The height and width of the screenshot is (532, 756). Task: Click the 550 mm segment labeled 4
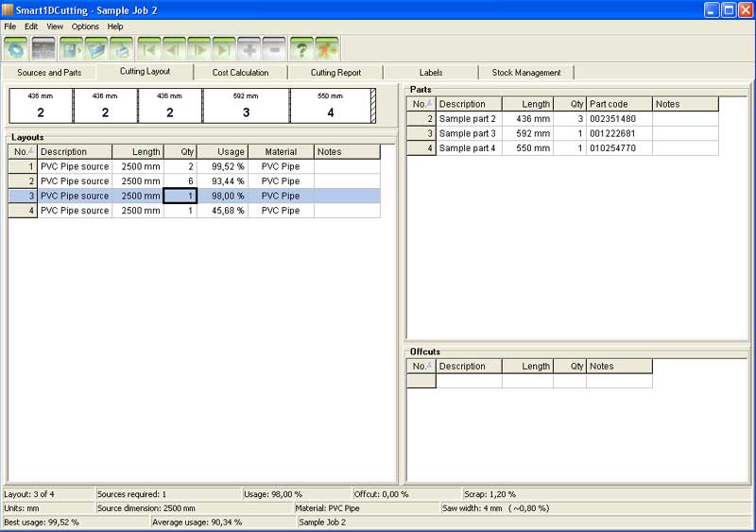click(330, 106)
